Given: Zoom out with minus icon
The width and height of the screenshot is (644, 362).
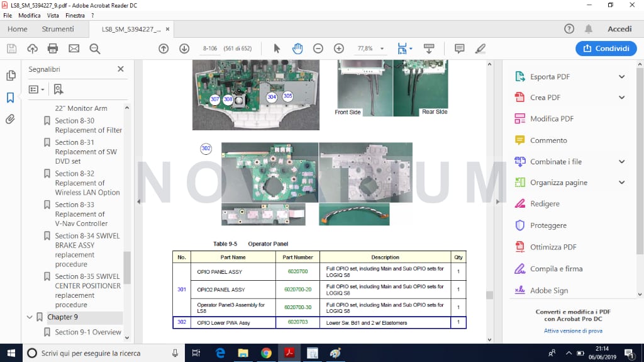Looking at the screenshot, I should 318,48.
